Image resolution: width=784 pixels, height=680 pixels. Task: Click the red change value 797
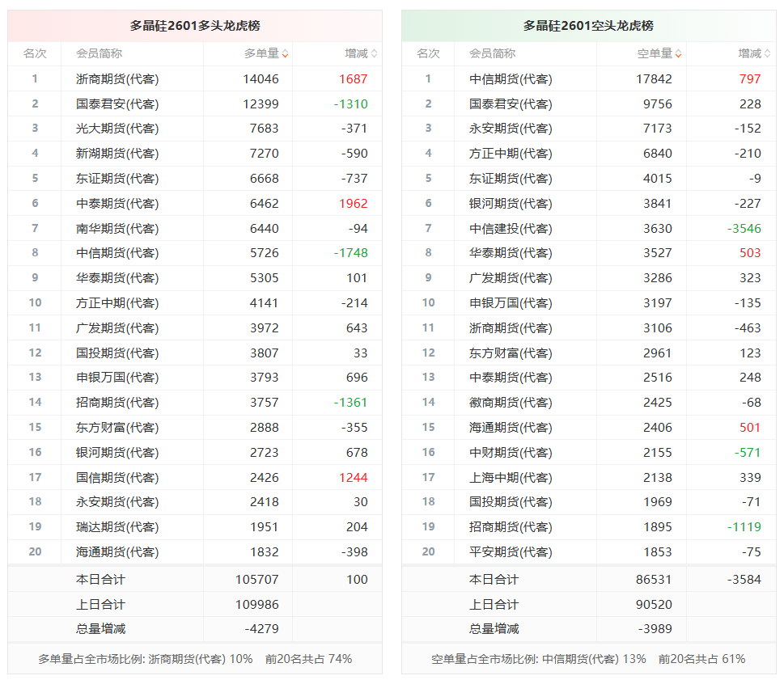coord(750,79)
